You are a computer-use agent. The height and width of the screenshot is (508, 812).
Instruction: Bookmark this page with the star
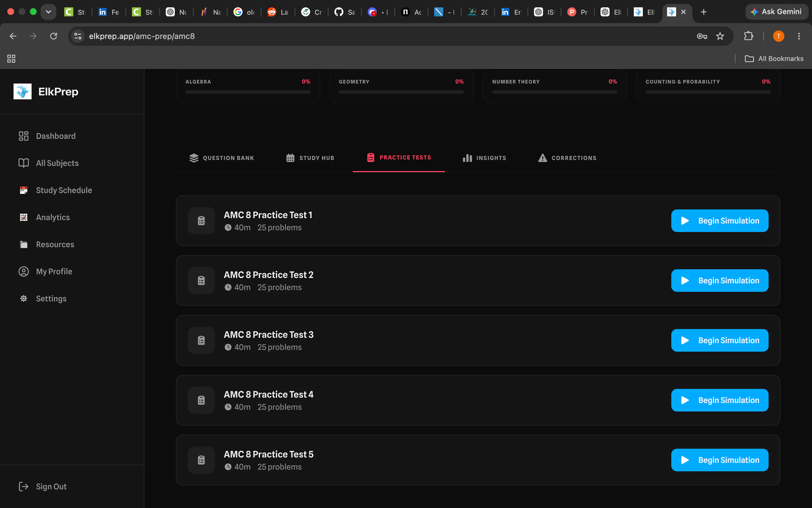pos(720,36)
